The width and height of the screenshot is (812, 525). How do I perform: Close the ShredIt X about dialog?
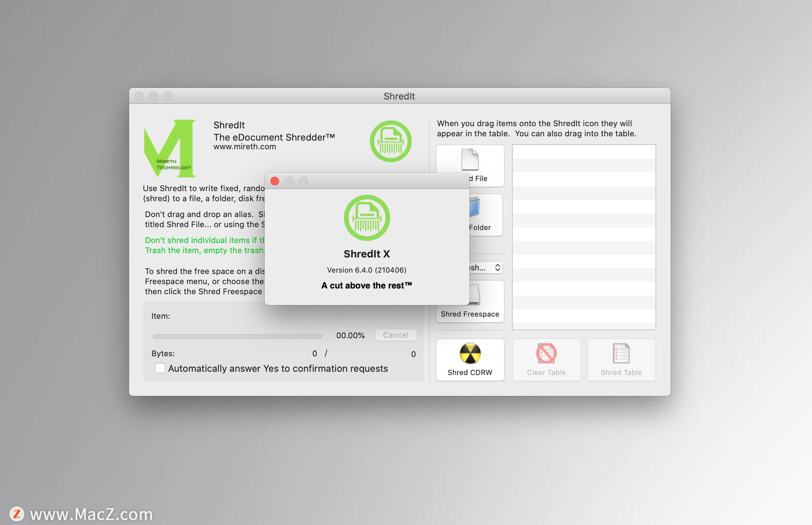click(x=274, y=181)
